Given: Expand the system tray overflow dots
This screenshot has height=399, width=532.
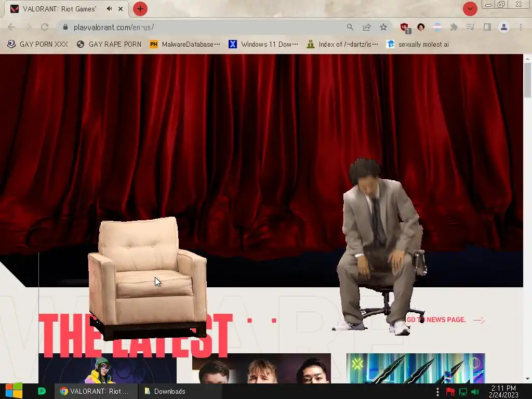Looking at the screenshot, I should click(437, 392).
